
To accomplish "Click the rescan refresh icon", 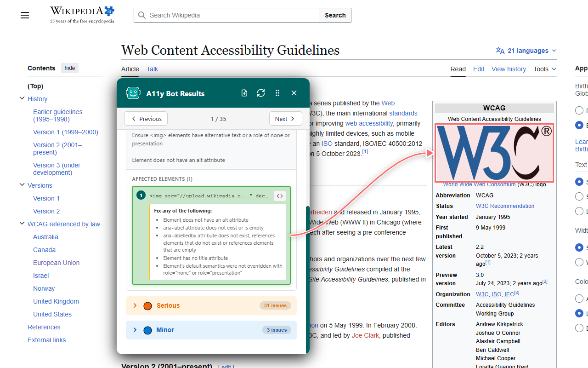I will pos(261,93).
